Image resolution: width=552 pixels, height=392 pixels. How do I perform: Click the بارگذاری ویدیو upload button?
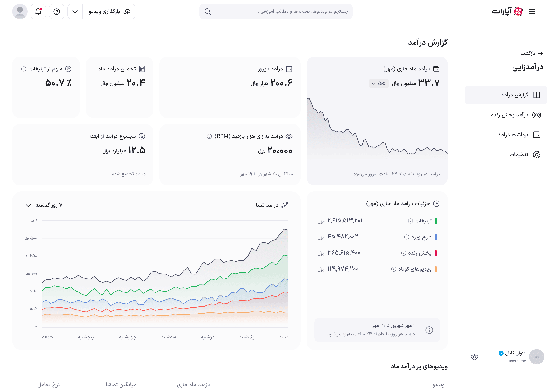(x=109, y=11)
